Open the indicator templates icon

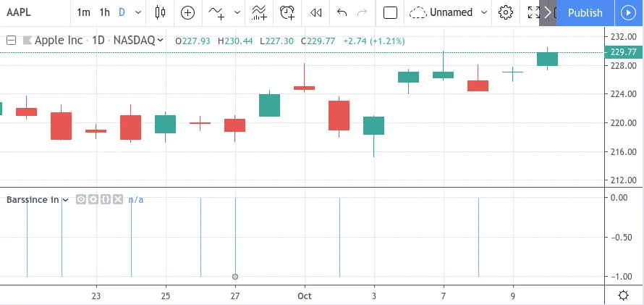259,12
